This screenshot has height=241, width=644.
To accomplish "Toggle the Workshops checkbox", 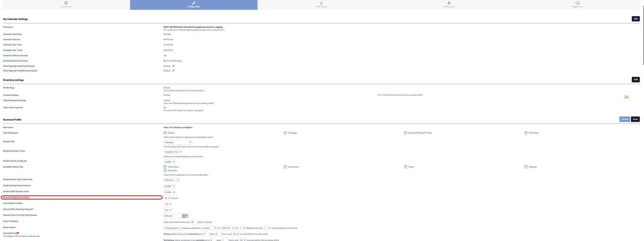I will pos(526,133).
